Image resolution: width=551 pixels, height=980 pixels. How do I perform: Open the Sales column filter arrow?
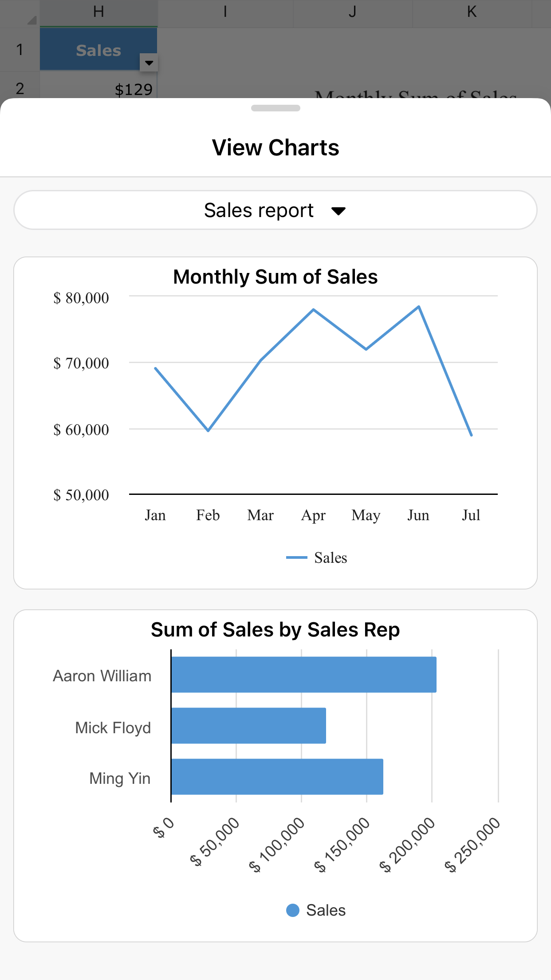[149, 63]
